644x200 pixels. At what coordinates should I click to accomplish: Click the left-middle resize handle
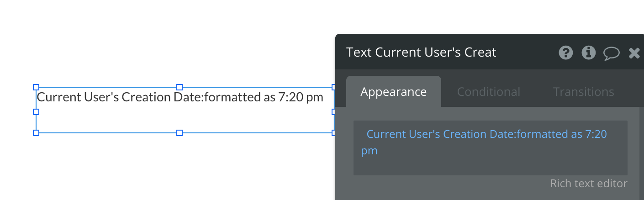pyautogui.click(x=36, y=111)
